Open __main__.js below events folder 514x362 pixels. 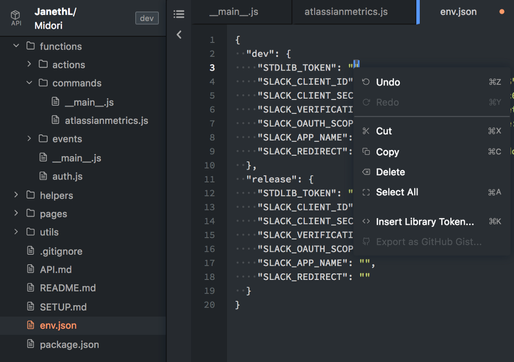click(x=77, y=158)
